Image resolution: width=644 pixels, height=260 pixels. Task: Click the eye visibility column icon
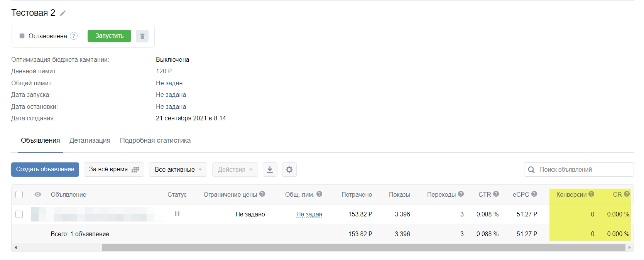pos(38,194)
